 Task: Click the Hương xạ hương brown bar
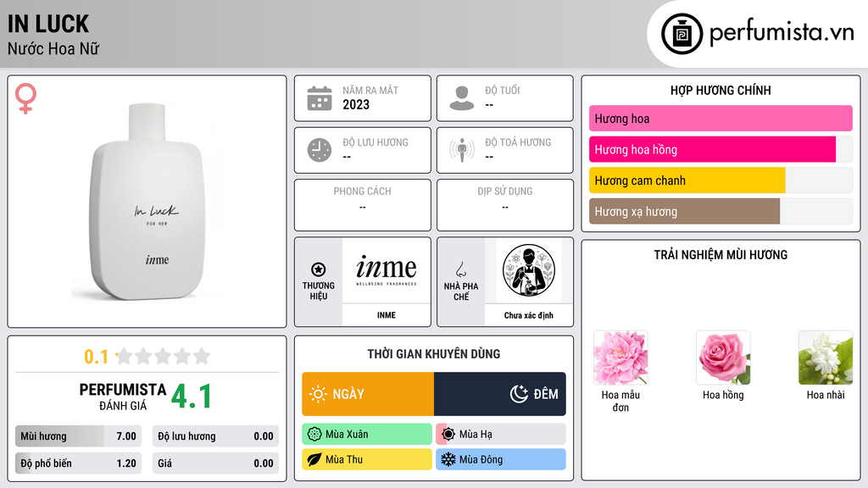(721, 211)
